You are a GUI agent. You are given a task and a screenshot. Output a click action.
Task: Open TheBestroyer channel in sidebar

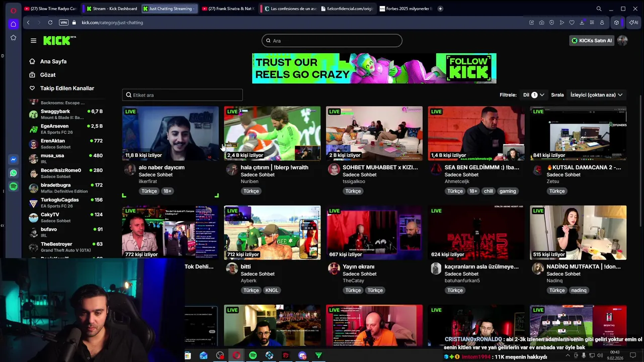65,247
